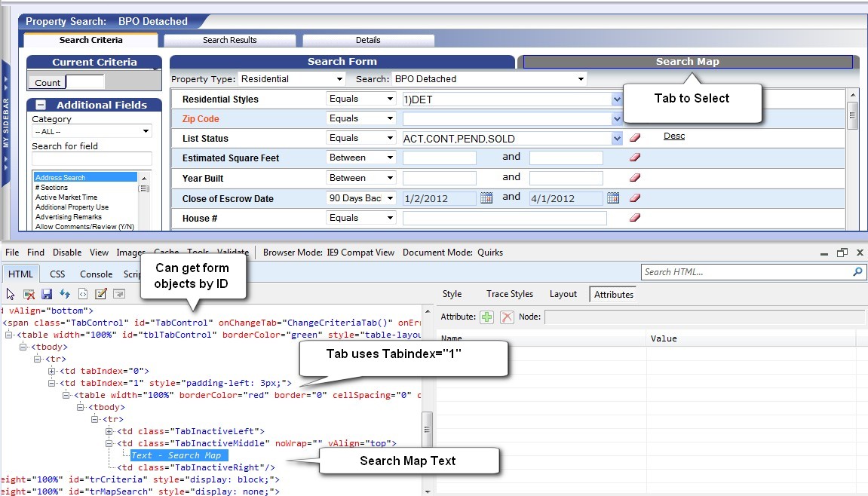Collapse the td tabIndex="1" tree node
The image size is (868, 496).
[52, 383]
